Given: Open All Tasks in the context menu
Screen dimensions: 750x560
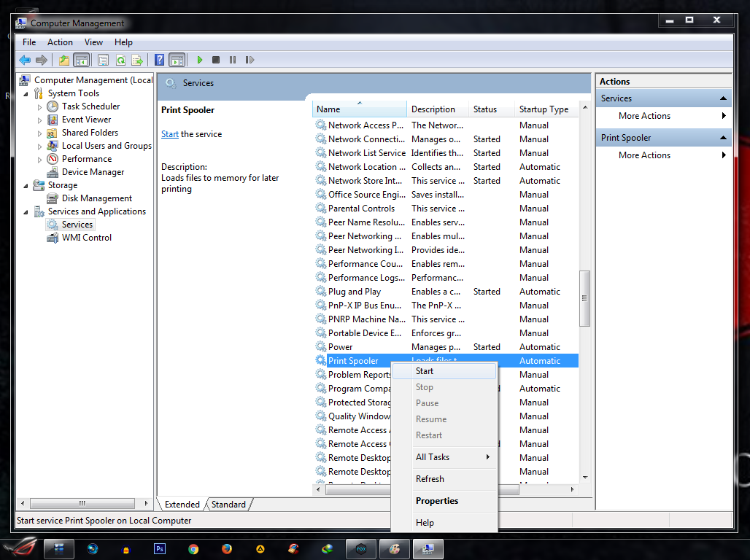Looking at the screenshot, I should tap(432, 457).
